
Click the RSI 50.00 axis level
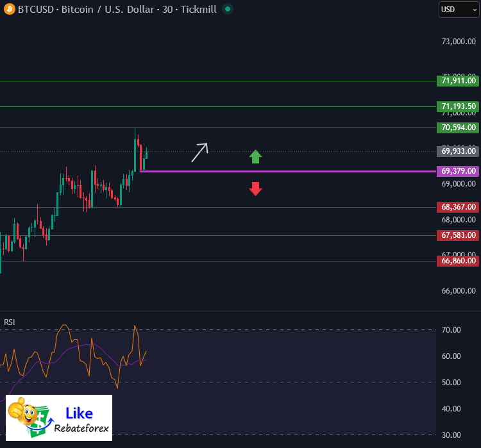[x=451, y=383]
